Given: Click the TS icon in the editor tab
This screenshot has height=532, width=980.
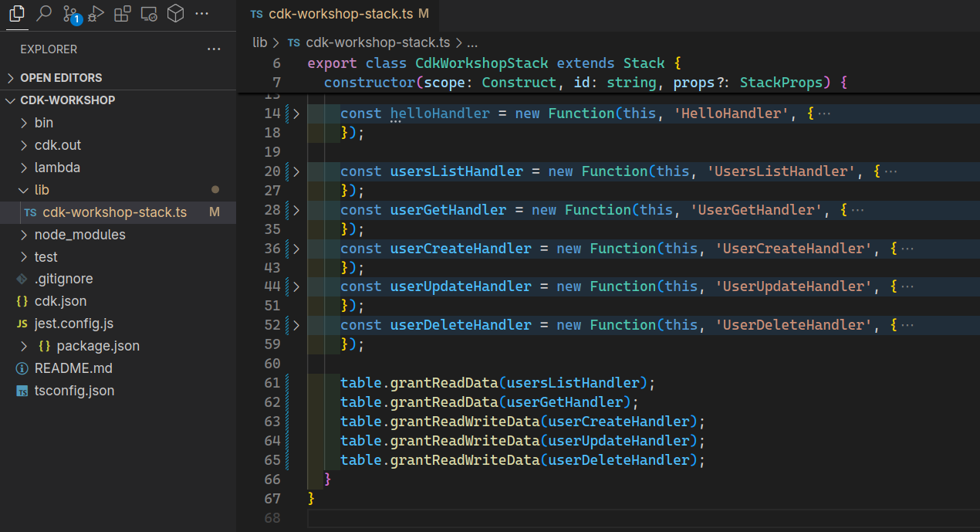Looking at the screenshot, I should pos(256,14).
